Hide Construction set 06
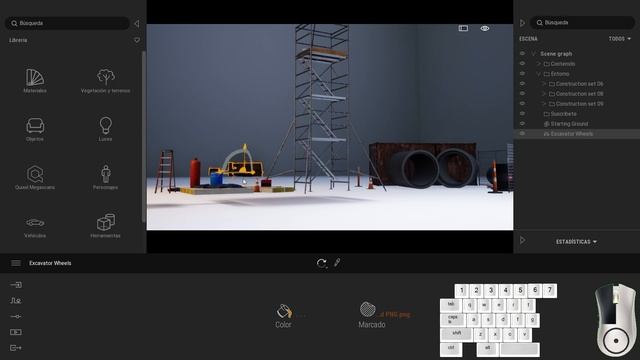The width and height of the screenshot is (640, 360). 522,84
